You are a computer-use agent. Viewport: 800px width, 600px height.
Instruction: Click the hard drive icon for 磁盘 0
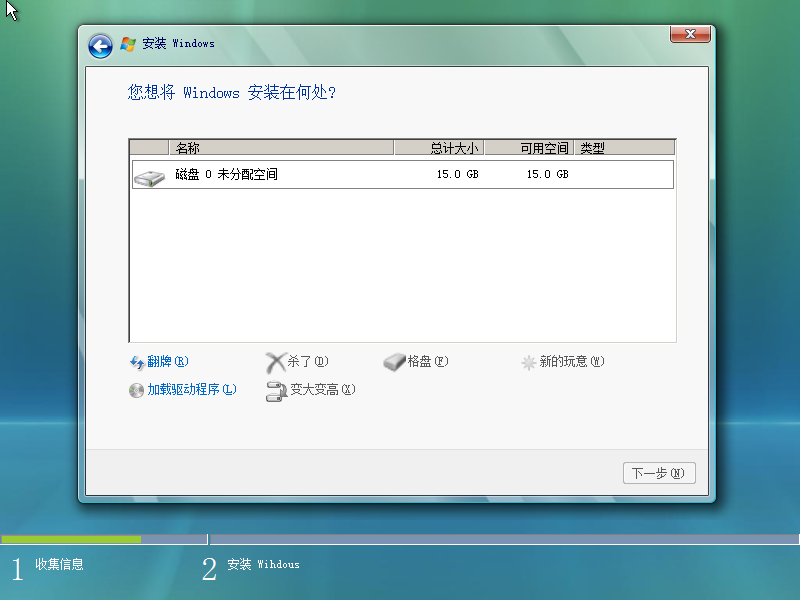[149, 176]
